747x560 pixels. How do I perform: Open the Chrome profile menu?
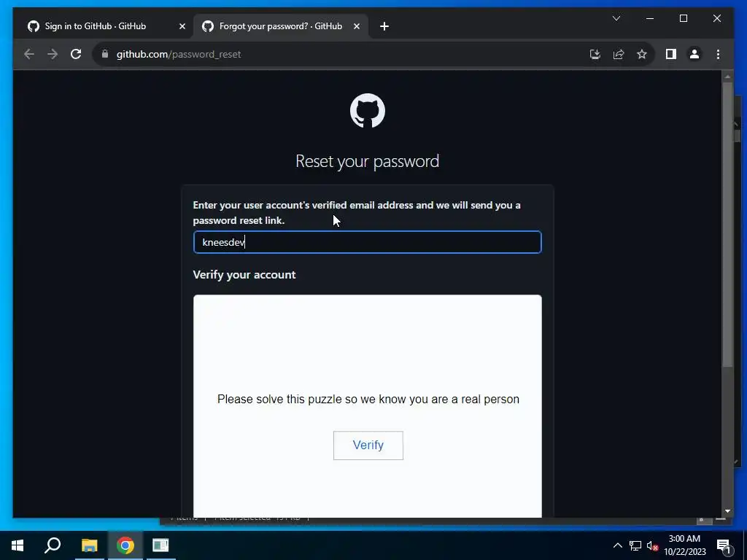(x=694, y=54)
